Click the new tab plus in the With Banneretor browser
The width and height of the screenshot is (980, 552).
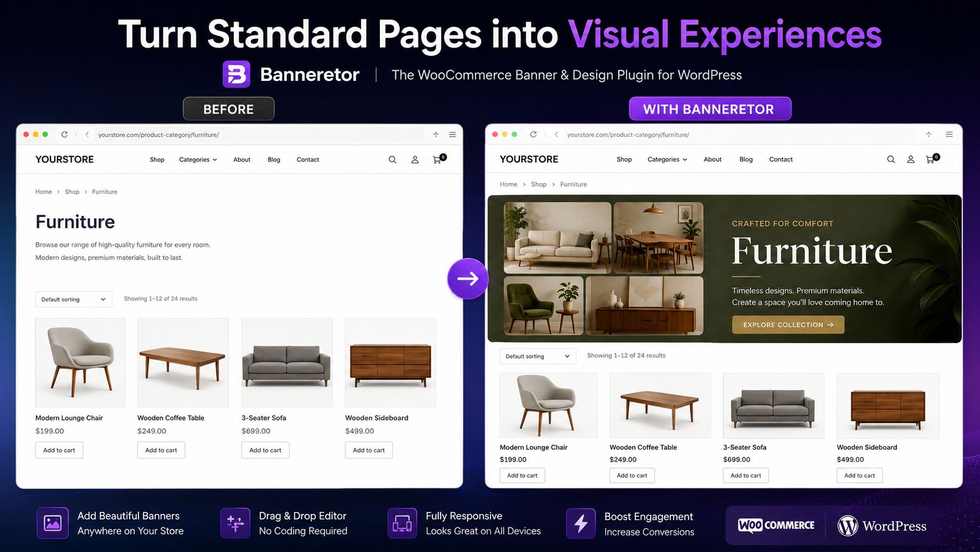pyautogui.click(x=928, y=134)
